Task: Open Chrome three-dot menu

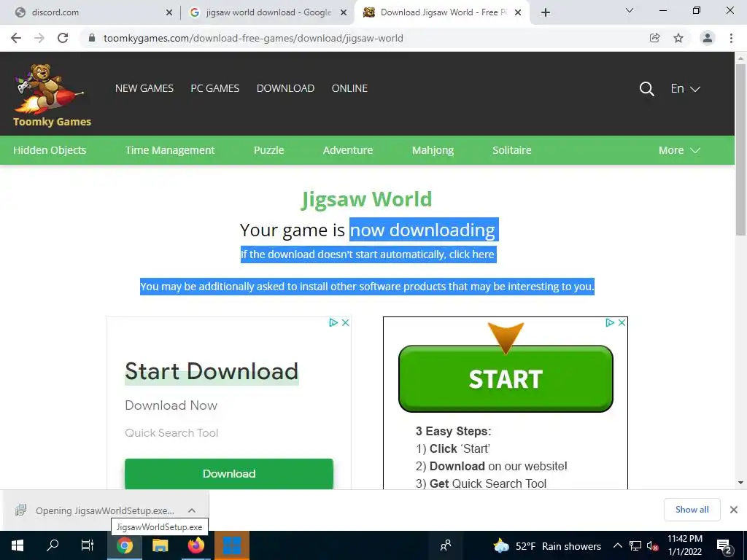Action: click(x=731, y=38)
